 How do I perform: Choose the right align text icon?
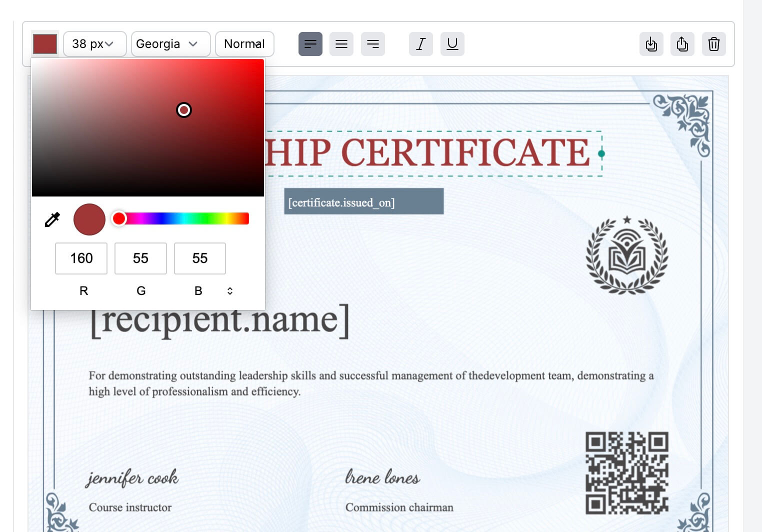pos(373,44)
